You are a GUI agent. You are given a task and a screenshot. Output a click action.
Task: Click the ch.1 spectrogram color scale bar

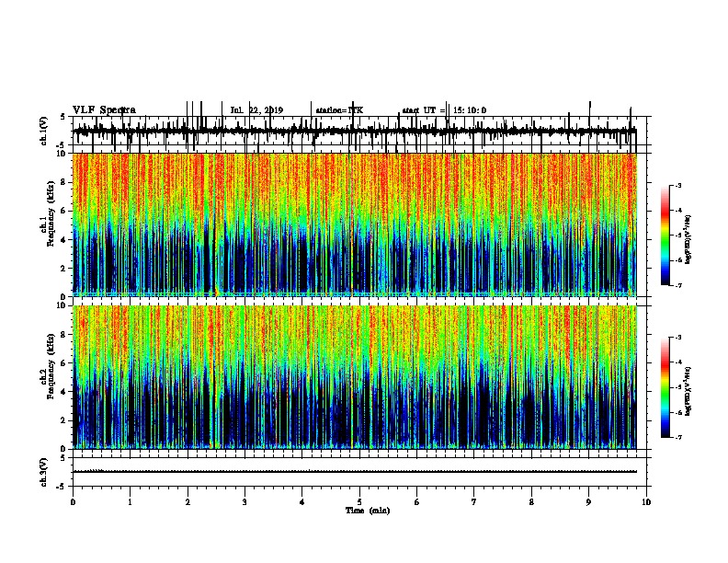pos(665,236)
